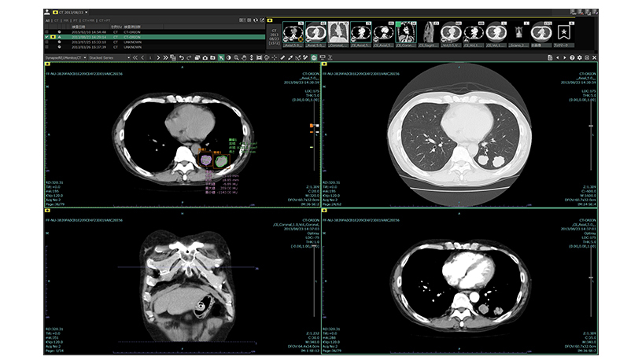
Task: Select the All modality filter
Action: pos(47,22)
